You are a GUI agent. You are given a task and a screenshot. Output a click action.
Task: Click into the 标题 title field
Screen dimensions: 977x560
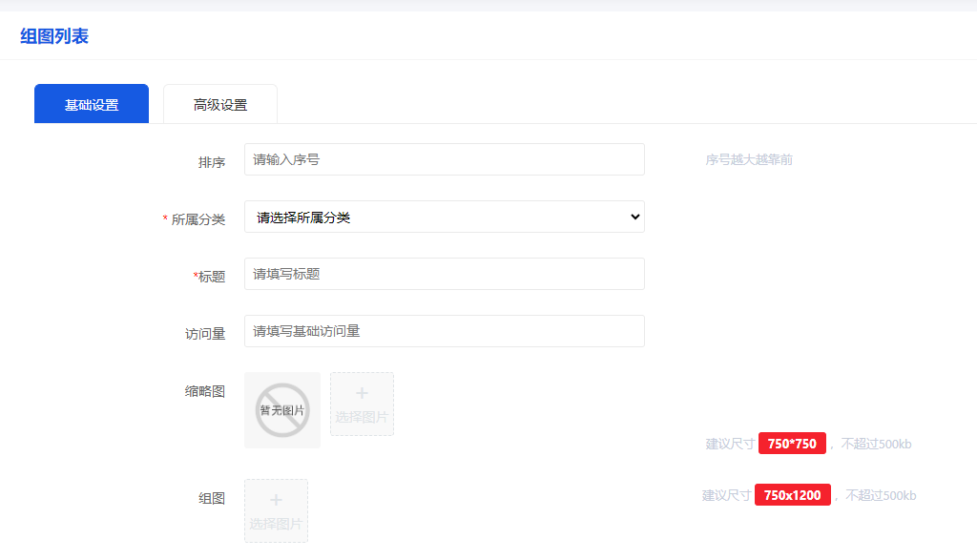[x=444, y=274]
